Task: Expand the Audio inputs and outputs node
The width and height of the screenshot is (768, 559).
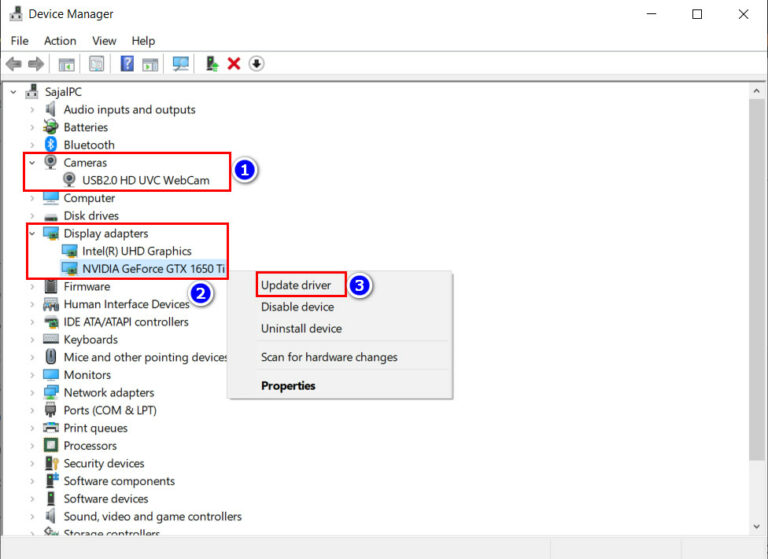Action: 32,109
